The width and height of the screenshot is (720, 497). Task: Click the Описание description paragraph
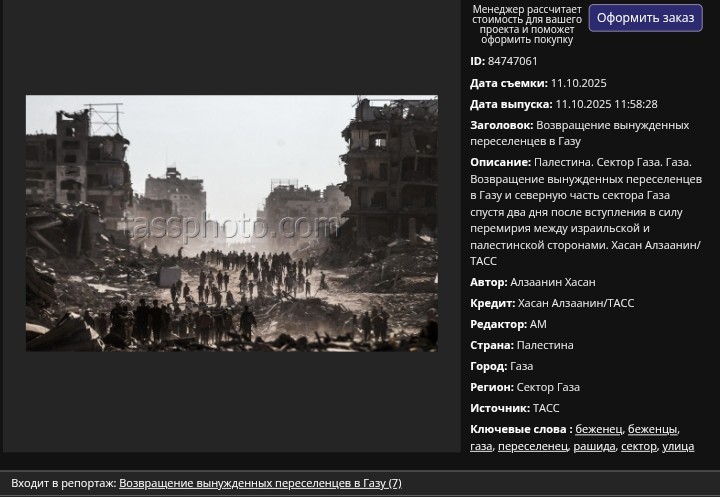[x=585, y=212]
